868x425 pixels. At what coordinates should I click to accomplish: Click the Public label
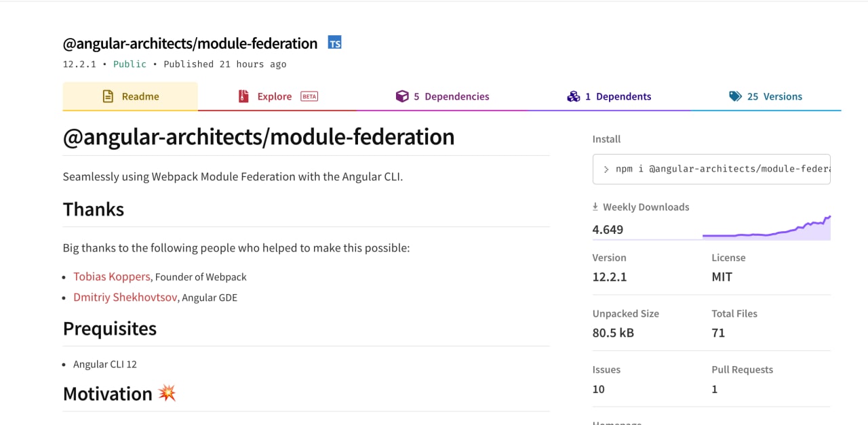click(130, 64)
